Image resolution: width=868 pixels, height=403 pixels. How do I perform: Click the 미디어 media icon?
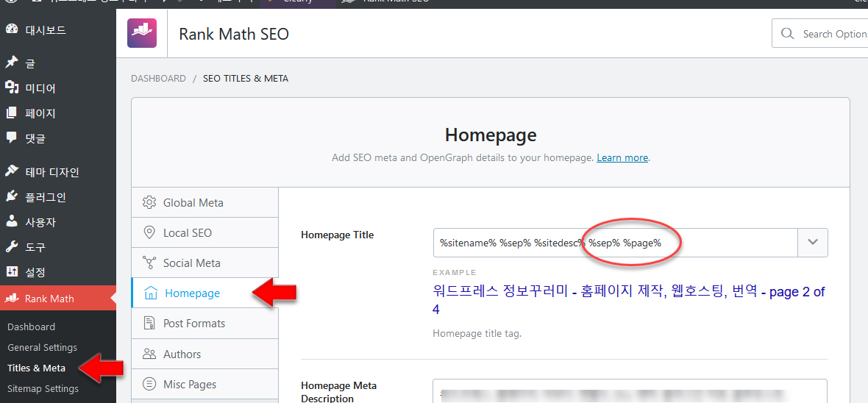pos(11,88)
